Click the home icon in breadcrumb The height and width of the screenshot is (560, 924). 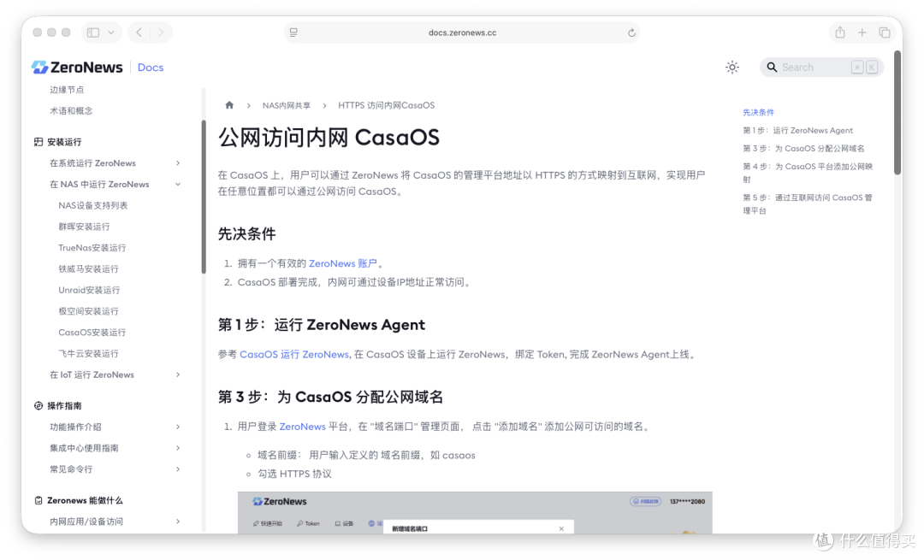pos(229,105)
